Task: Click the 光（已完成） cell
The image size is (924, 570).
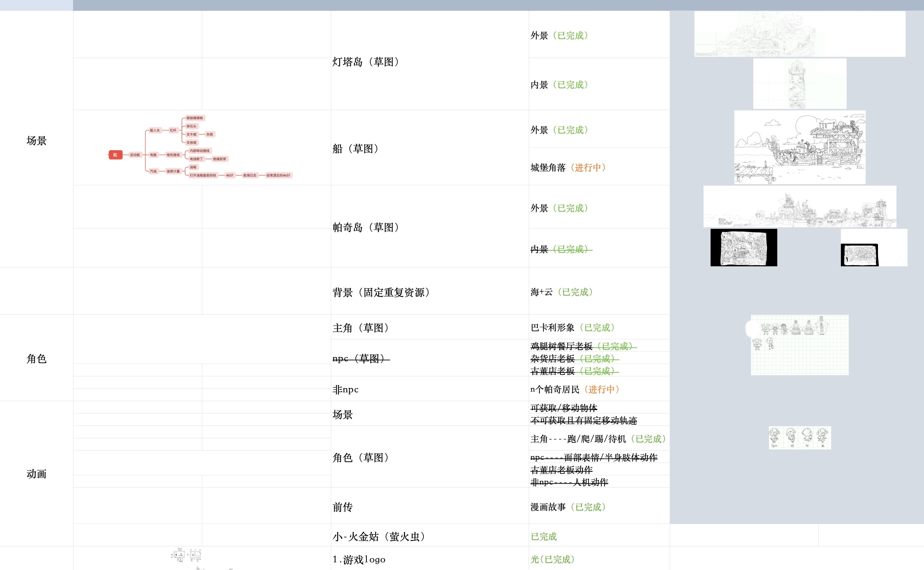Action: [599, 558]
